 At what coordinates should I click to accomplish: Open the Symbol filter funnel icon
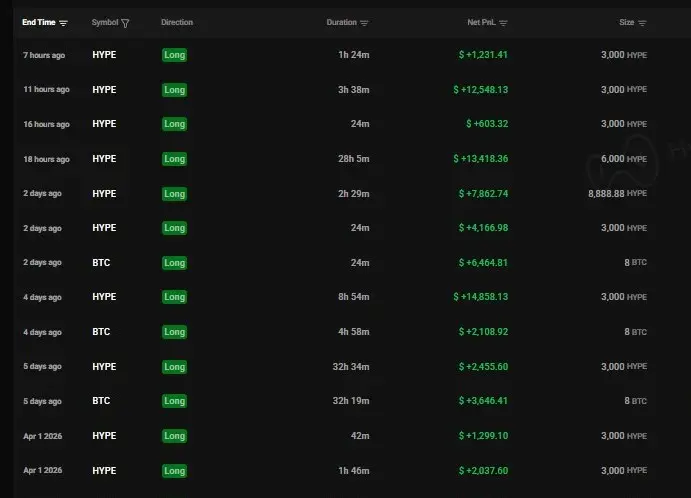click(x=125, y=23)
